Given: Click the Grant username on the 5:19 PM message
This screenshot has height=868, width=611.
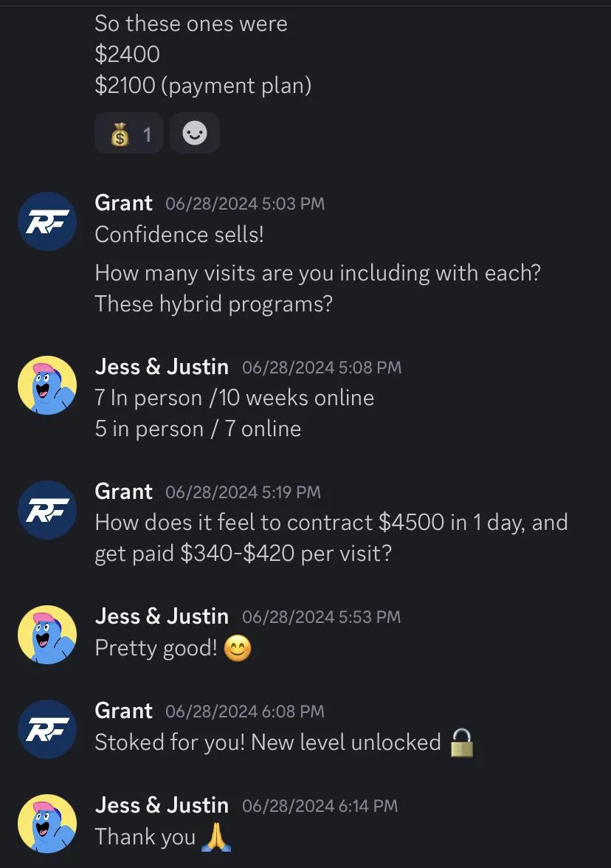Looking at the screenshot, I should click(x=123, y=492).
